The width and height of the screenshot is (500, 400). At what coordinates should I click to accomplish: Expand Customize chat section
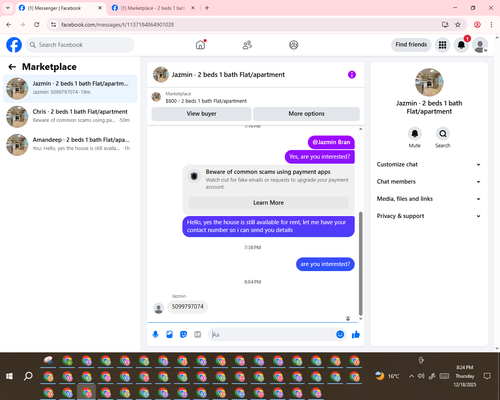tap(429, 164)
